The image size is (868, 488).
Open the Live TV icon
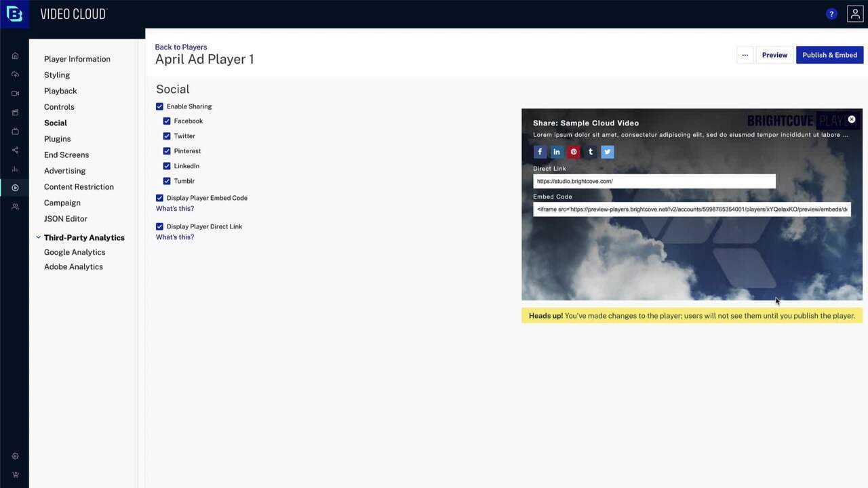point(15,131)
